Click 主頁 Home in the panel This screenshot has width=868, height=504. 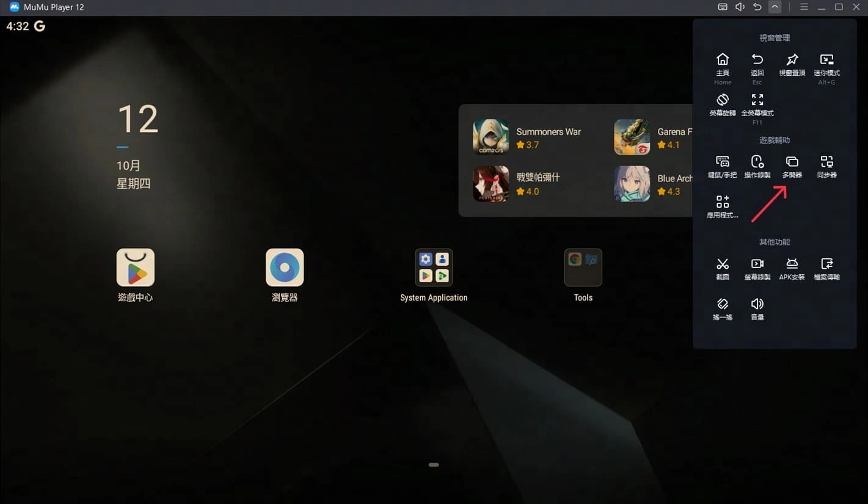point(722,64)
